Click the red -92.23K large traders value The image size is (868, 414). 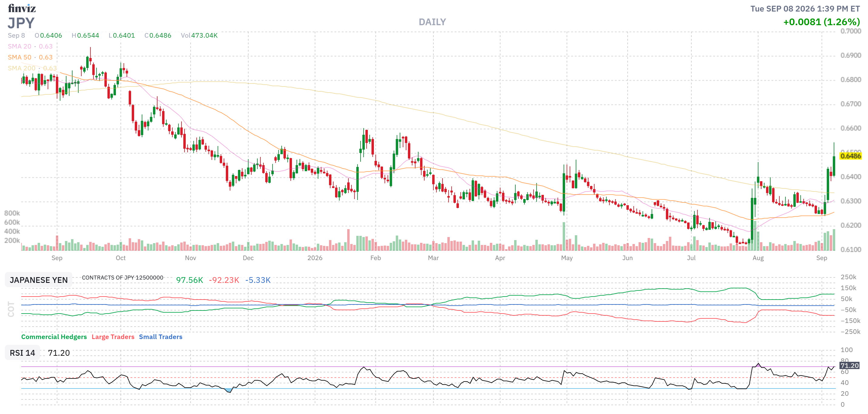pos(224,280)
